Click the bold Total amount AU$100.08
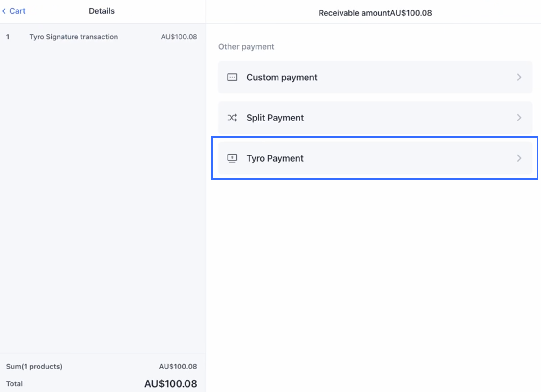This screenshot has width=541, height=392. click(x=171, y=383)
